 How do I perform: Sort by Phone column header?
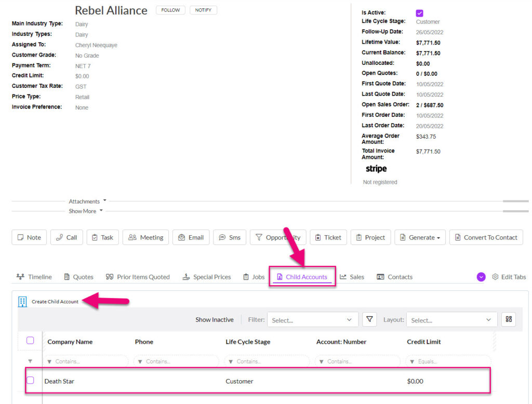pyautogui.click(x=144, y=342)
